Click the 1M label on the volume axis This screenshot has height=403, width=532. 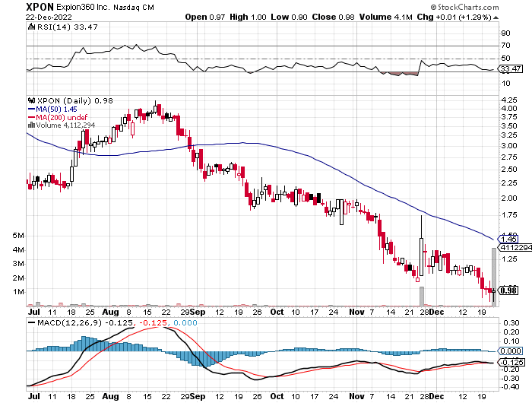[18, 292]
